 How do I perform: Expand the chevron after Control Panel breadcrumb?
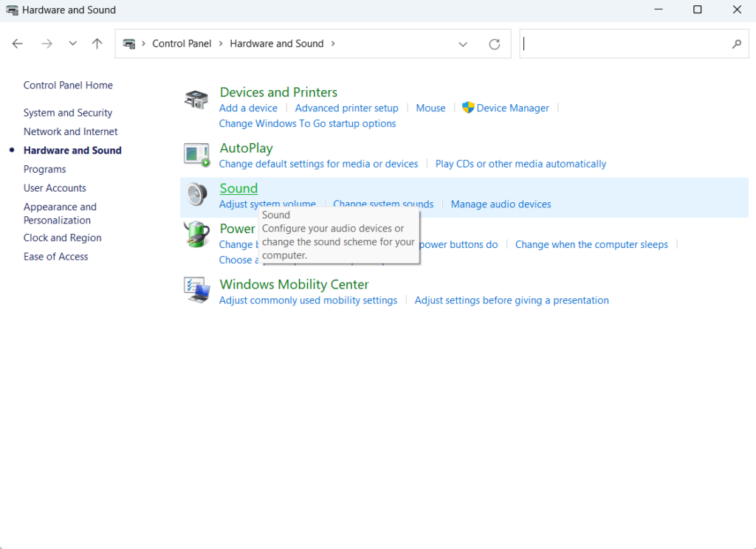tap(220, 44)
